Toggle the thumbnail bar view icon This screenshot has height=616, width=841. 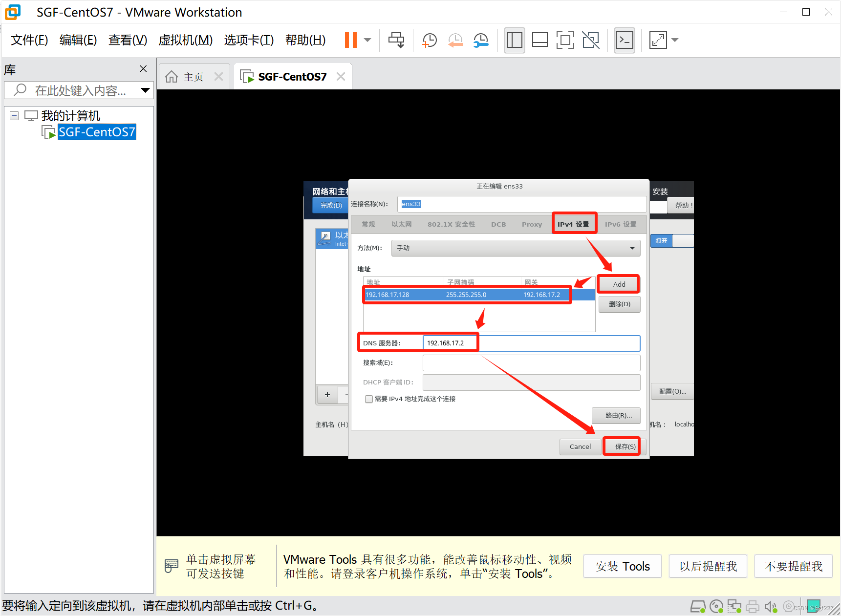539,40
